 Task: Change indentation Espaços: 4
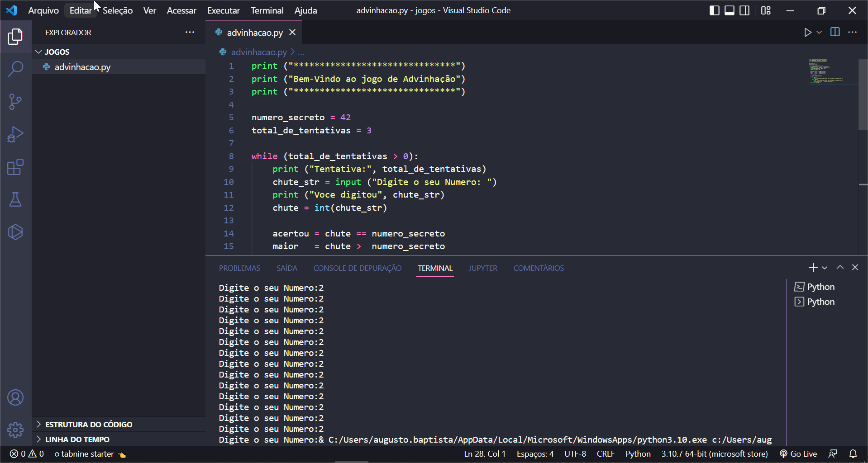535,454
